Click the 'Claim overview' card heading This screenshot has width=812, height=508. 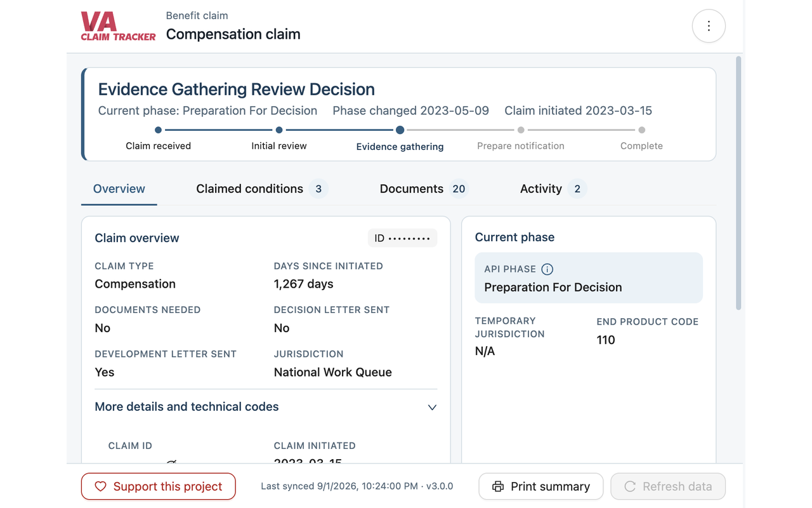click(137, 238)
